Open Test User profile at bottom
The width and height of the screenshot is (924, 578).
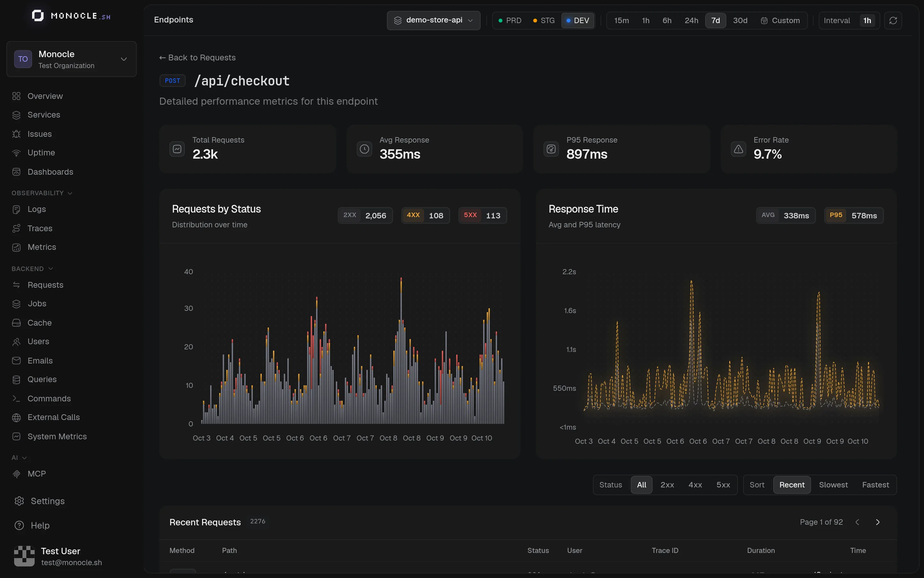pyautogui.click(x=58, y=556)
